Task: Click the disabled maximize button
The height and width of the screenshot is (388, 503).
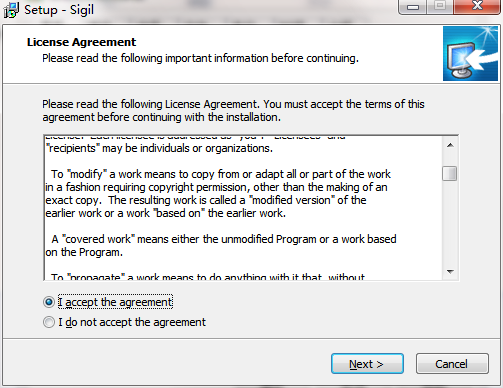Action: [440, 7]
